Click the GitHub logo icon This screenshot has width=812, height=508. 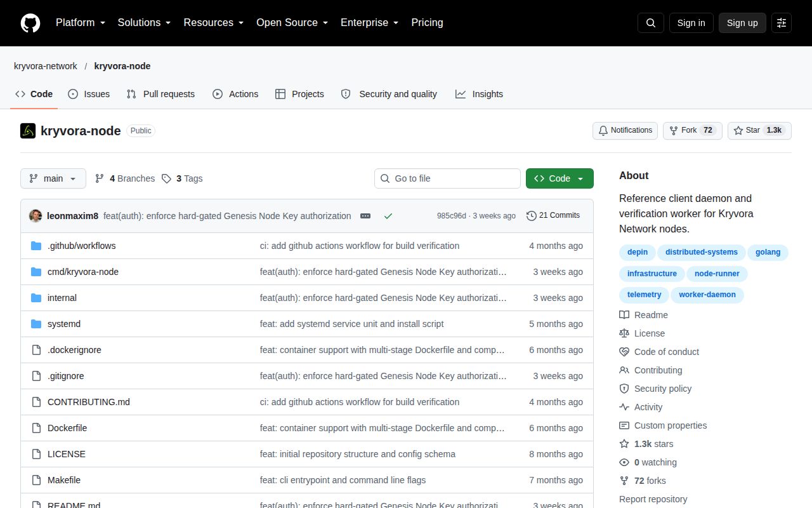30,23
